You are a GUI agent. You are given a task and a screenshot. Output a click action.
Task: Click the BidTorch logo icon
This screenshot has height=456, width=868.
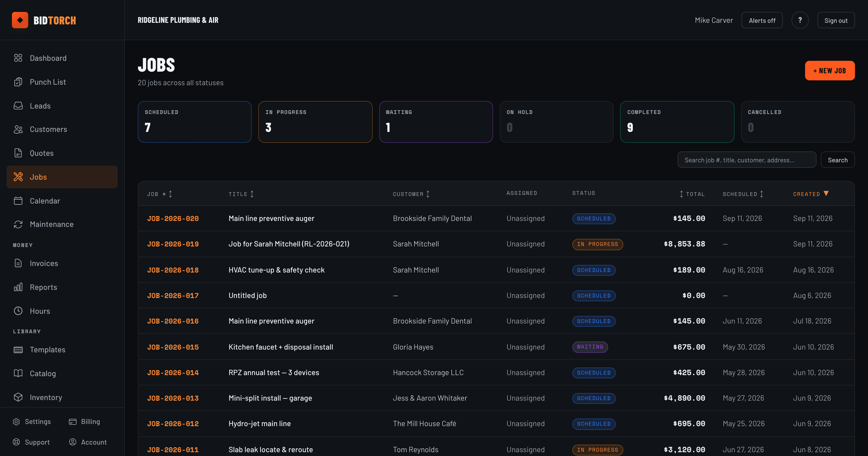20,20
